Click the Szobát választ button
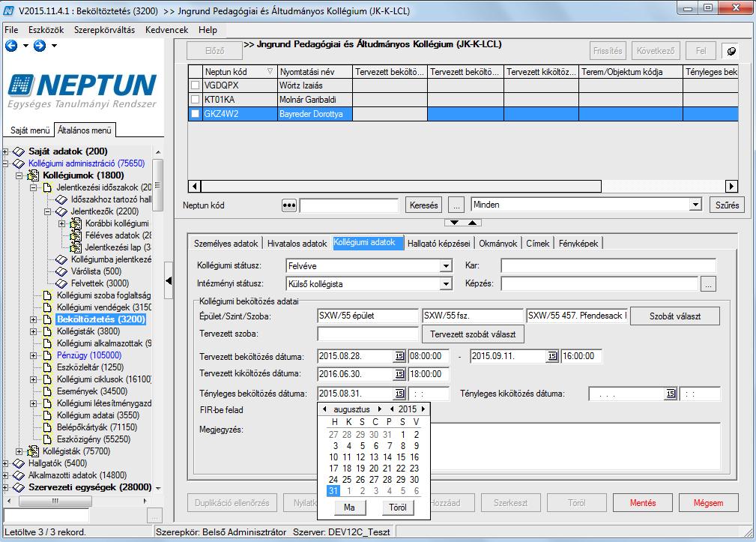 (675, 316)
